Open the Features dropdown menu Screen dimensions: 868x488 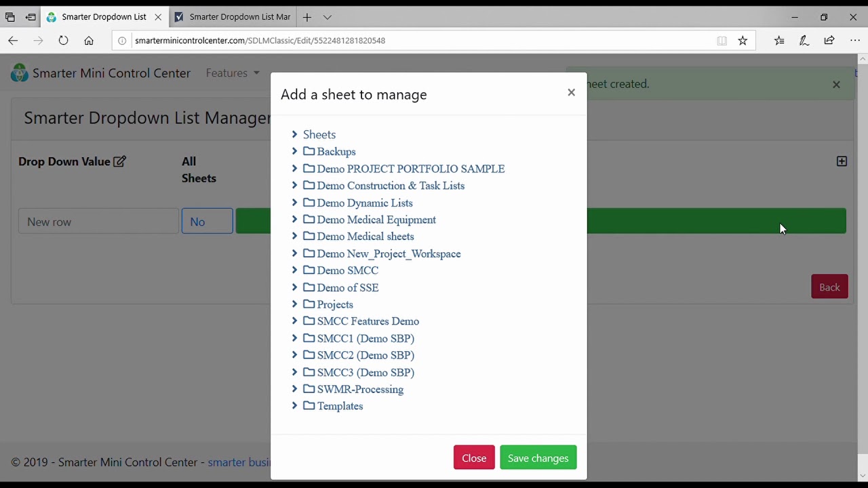pos(233,73)
